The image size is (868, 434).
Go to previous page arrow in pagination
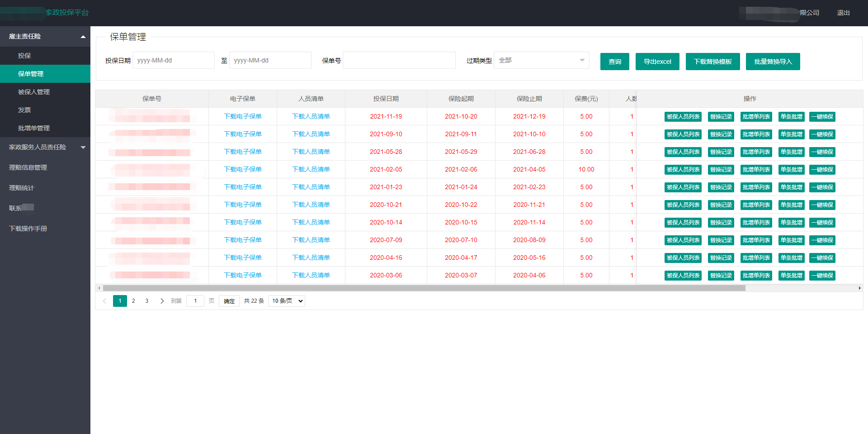(104, 301)
